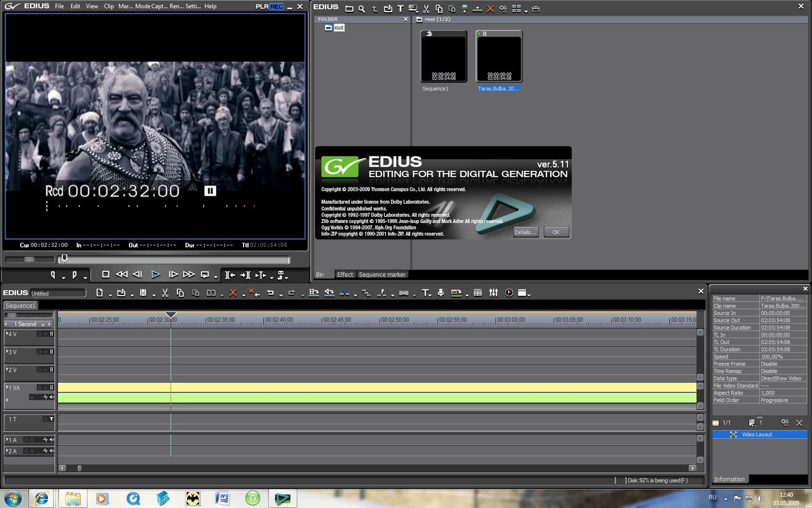
Task: Switch to the Sequence marker tab
Action: (x=382, y=274)
